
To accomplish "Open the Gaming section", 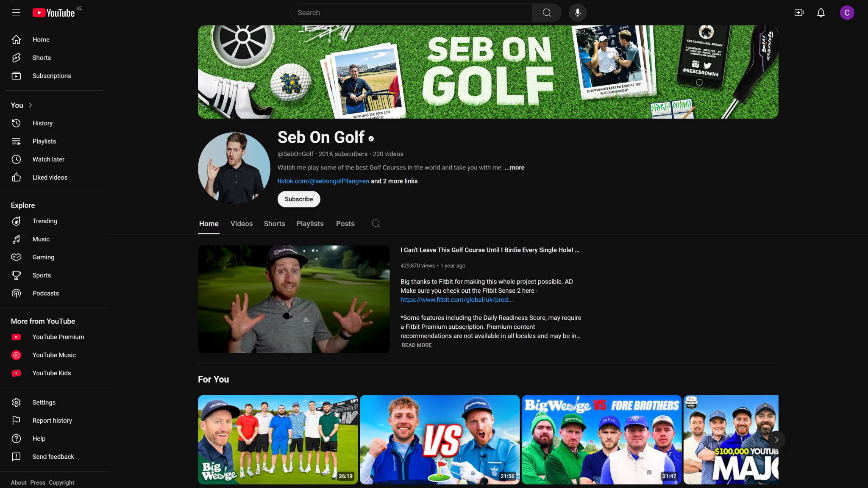I will click(x=43, y=257).
